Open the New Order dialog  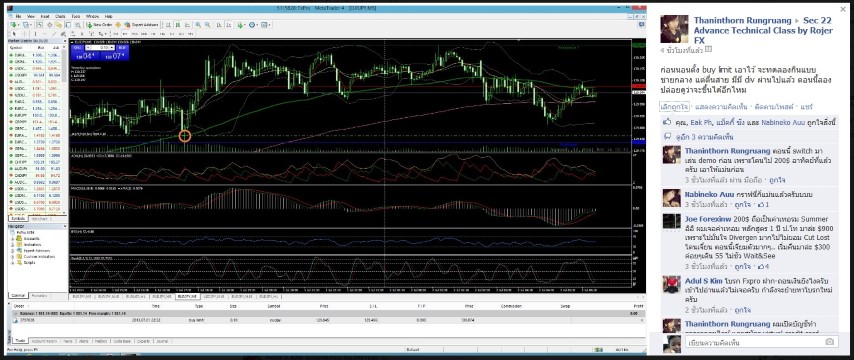click(99, 25)
